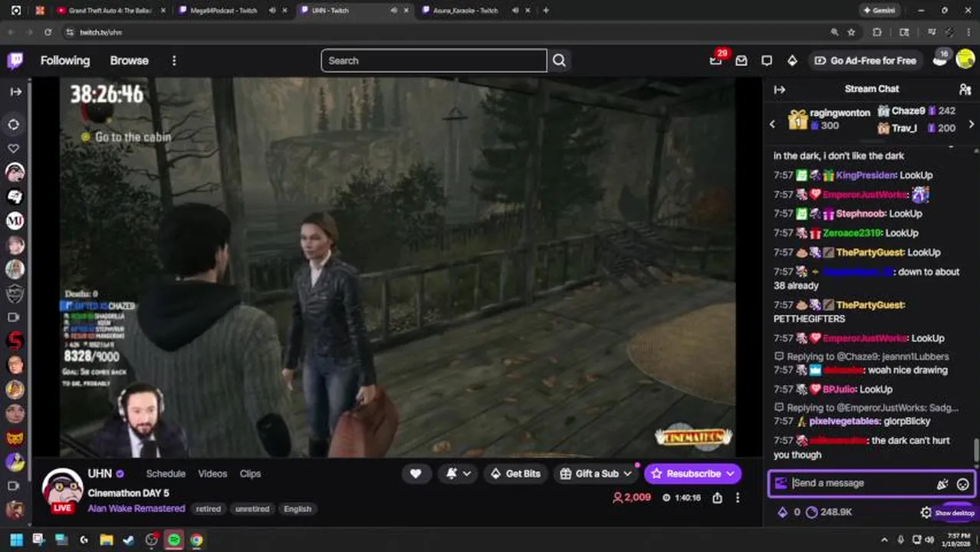Screen dimensions: 980x552
Task: Open the Chat settings gear icon
Action: tap(926, 512)
